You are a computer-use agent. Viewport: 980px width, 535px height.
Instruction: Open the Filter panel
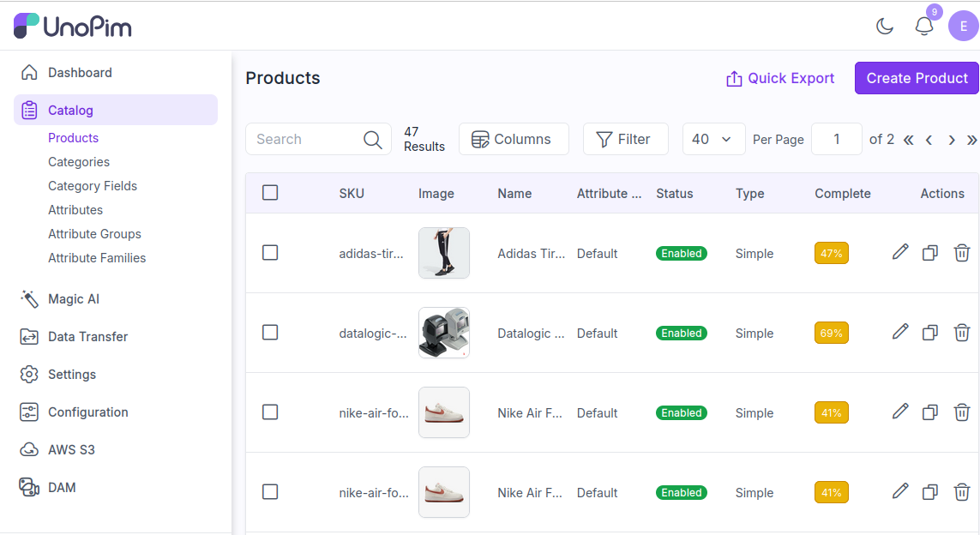pos(625,139)
